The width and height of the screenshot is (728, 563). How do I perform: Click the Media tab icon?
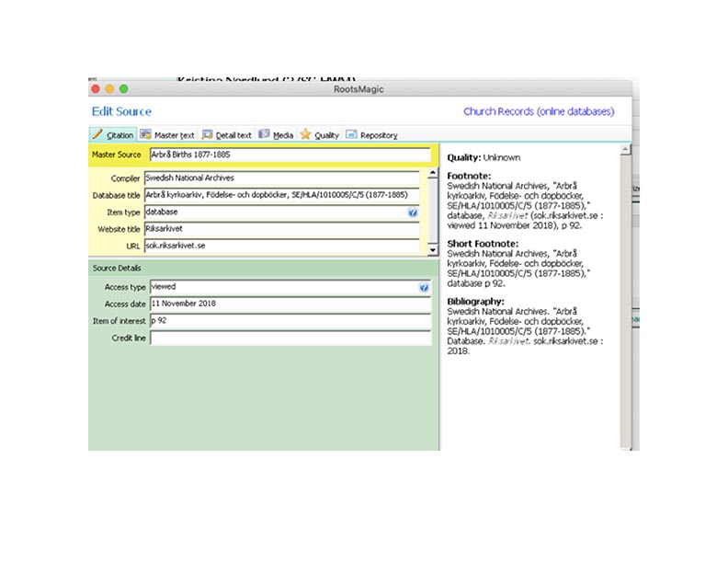264,133
